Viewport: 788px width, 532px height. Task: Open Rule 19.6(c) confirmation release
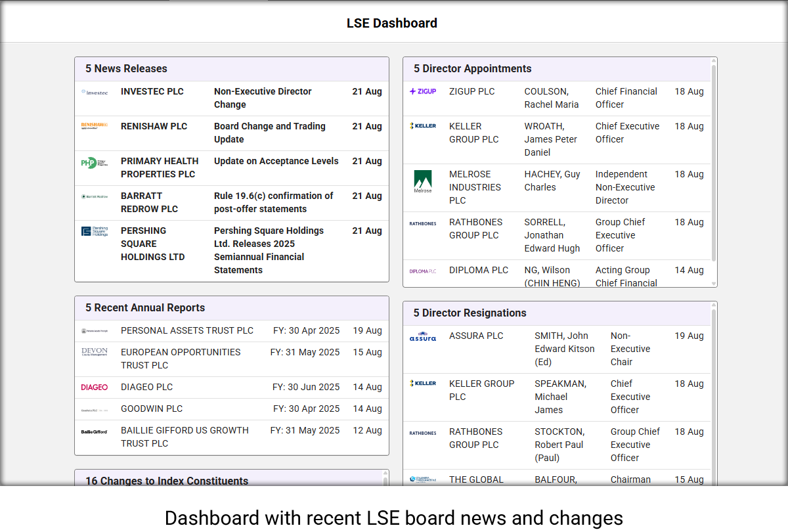pos(232,203)
